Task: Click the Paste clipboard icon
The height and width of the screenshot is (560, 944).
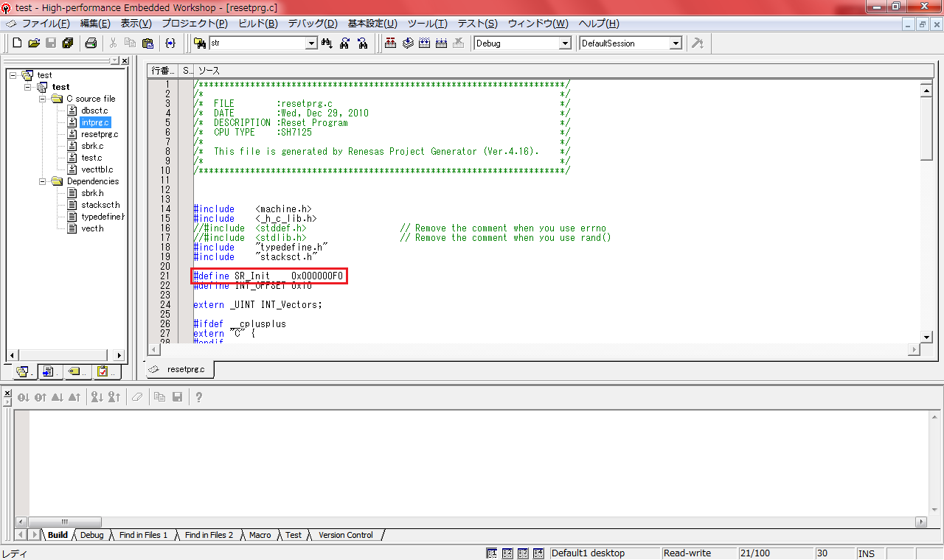Action: click(x=147, y=43)
